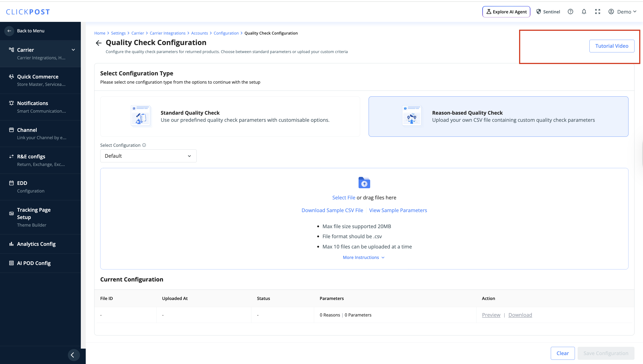
Task: Select the Reason-based Quality Check option
Action: 498,116
